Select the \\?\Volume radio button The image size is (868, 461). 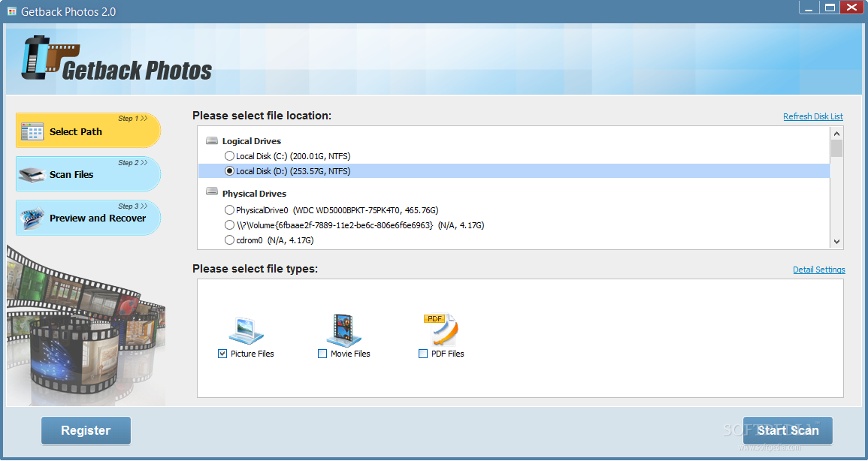tap(229, 225)
